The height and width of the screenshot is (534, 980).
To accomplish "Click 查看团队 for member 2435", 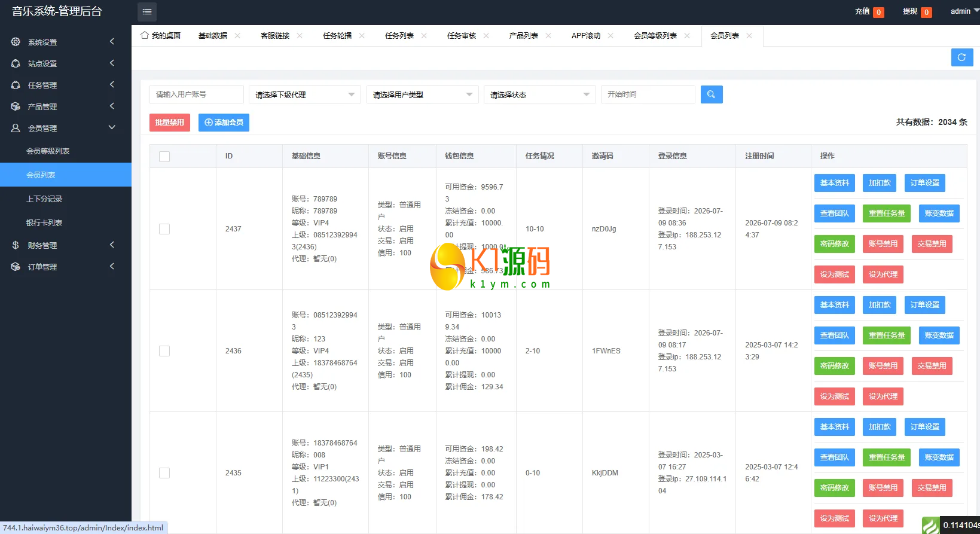I will pos(835,457).
